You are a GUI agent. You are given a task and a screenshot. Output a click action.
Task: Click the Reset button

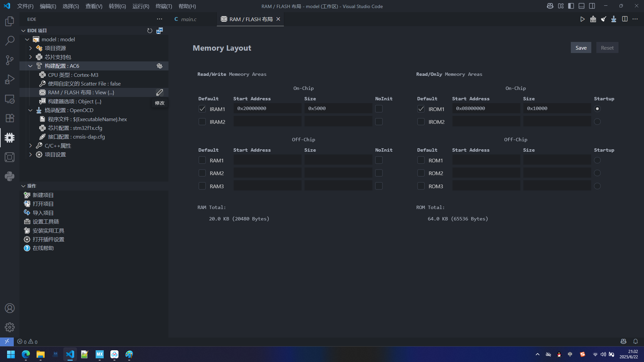pyautogui.click(x=607, y=48)
